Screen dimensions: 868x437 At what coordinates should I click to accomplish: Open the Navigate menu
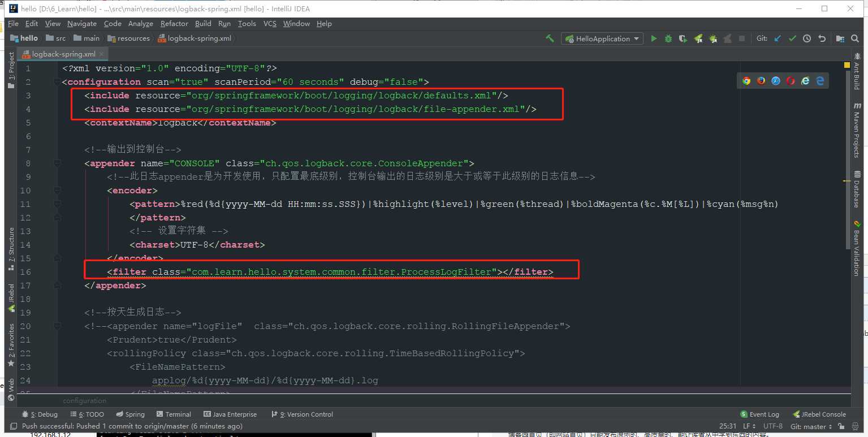coord(82,24)
